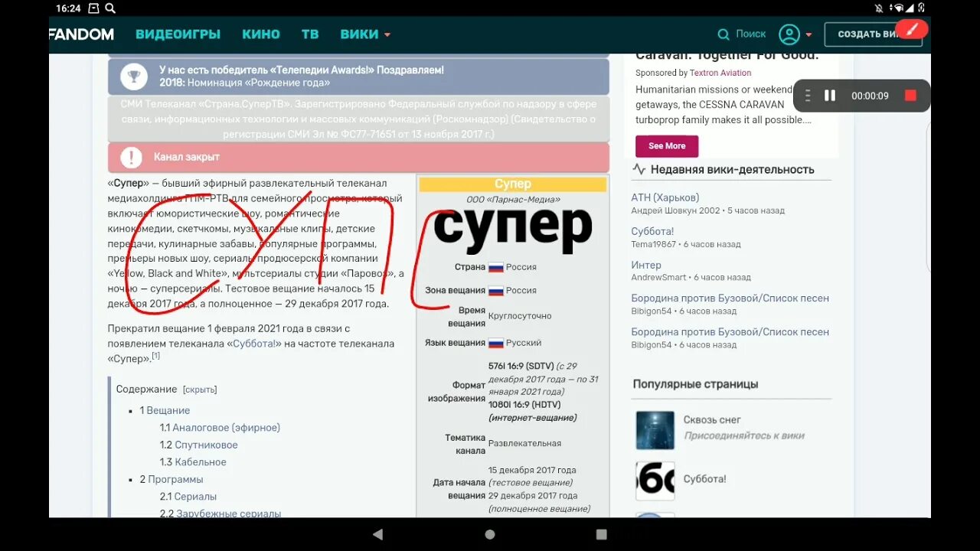Viewport: 980px width, 551px height.
Task: Click Russian flag next to Зона вещания
Action: (x=495, y=291)
